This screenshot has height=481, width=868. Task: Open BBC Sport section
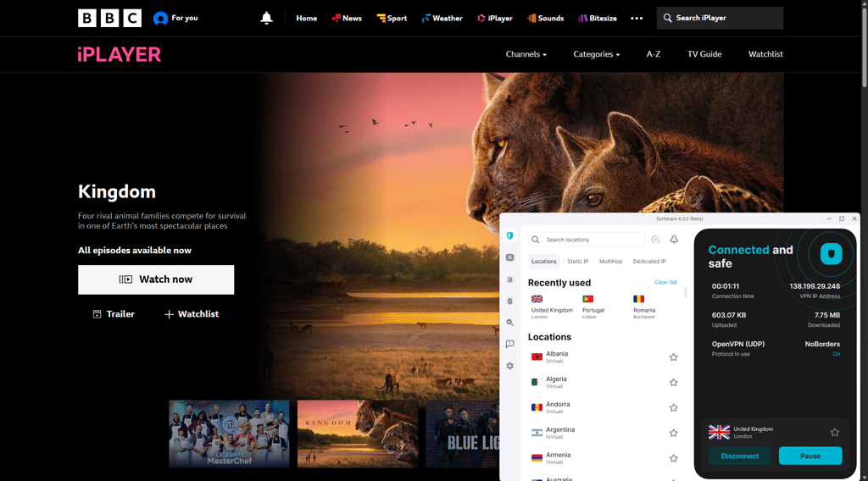click(392, 19)
